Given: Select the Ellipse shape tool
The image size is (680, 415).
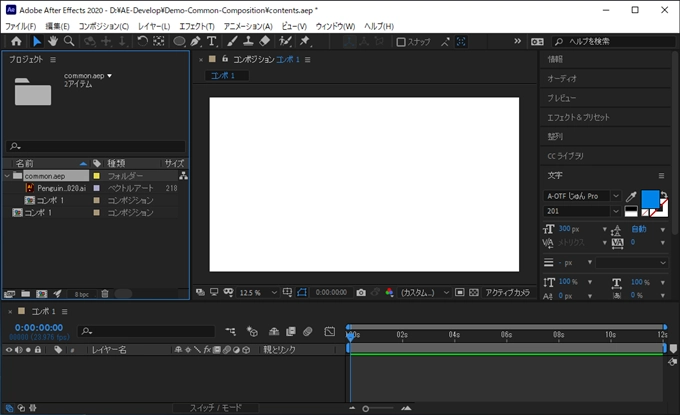Looking at the screenshot, I should coord(179,41).
